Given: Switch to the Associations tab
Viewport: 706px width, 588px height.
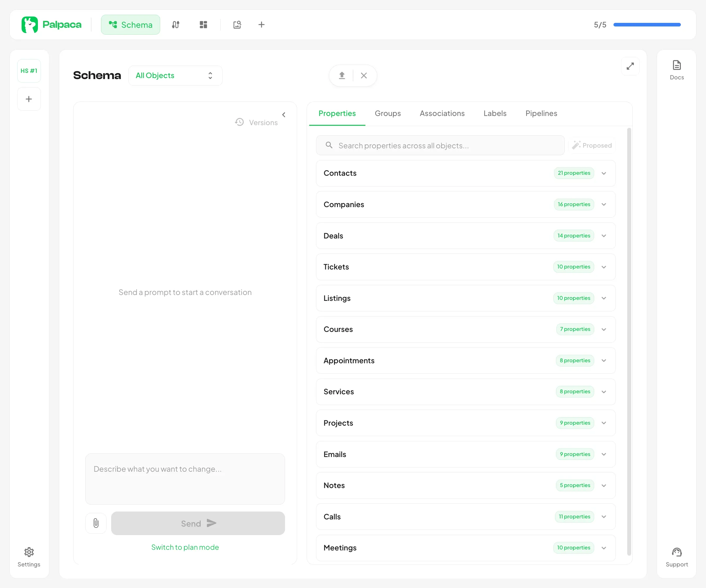Looking at the screenshot, I should (x=442, y=113).
